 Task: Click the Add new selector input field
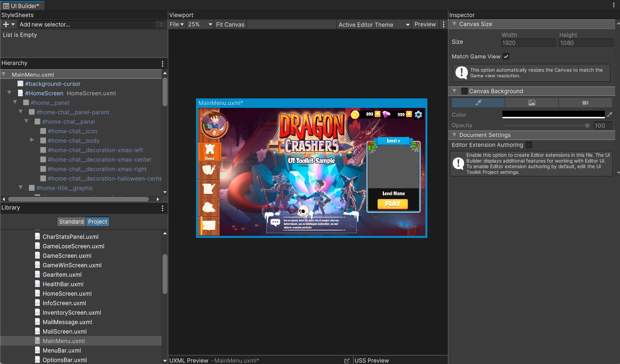coord(87,24)
